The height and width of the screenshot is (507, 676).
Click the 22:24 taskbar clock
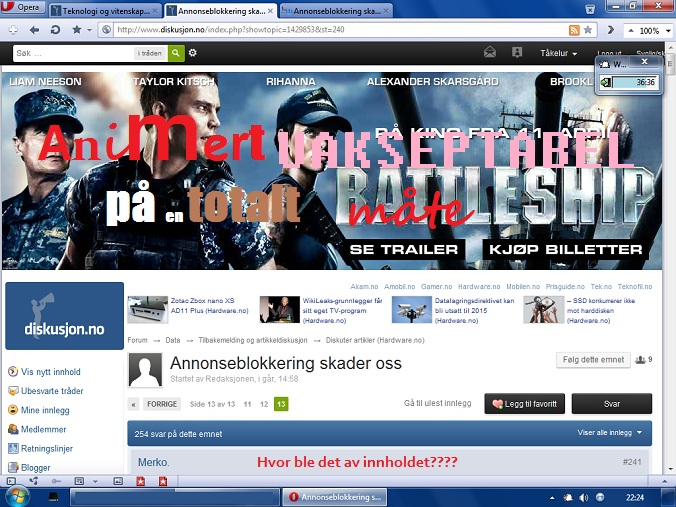pos(635,497)
